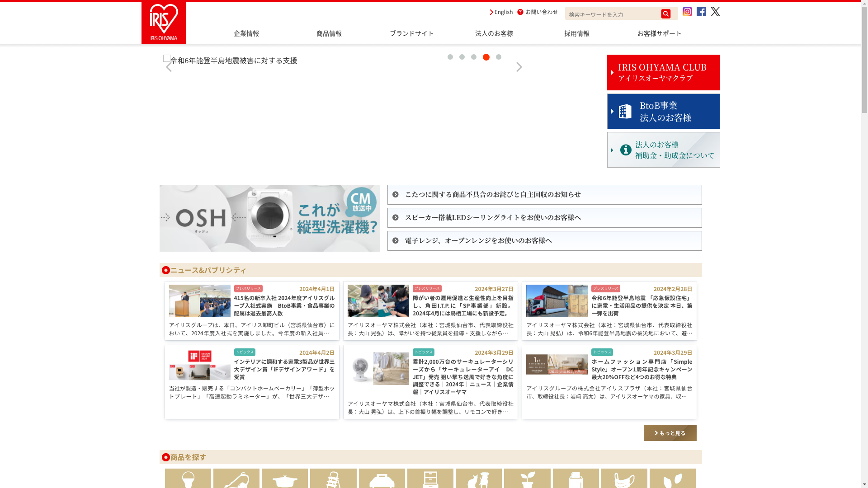This screenshot has width=868, height=488.
Task: Focus the keyword search input field
Action: 613,14
